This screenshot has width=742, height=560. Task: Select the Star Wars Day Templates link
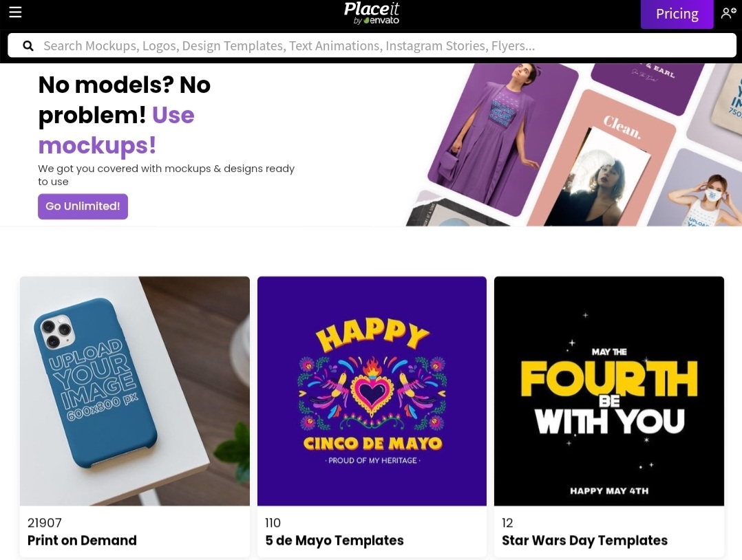point(584,540)
